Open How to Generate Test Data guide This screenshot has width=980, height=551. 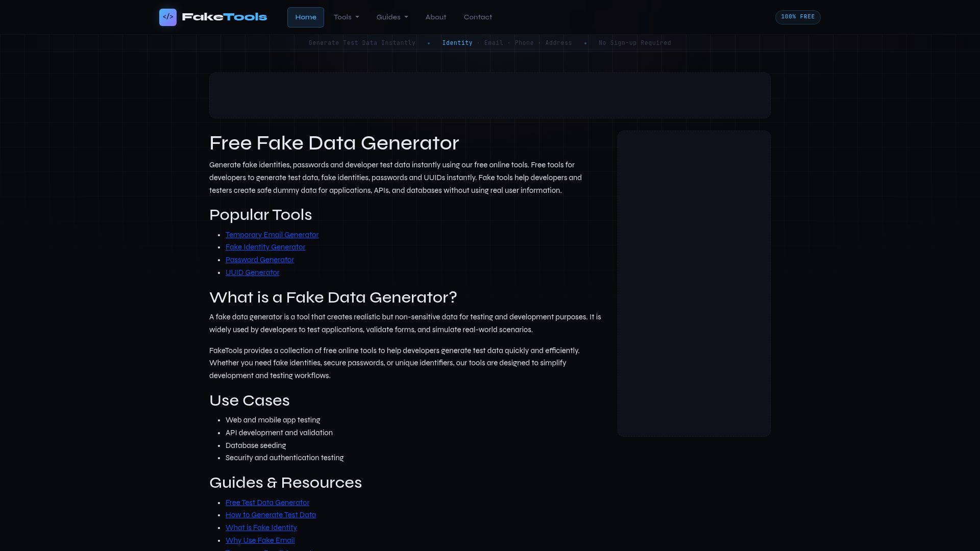point(271,515)
